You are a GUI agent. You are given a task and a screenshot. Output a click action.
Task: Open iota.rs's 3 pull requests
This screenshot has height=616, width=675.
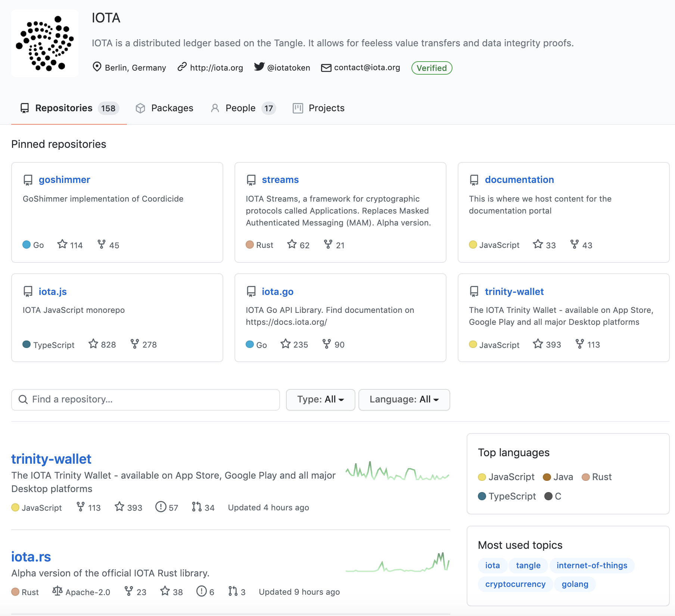click(237, 592)
